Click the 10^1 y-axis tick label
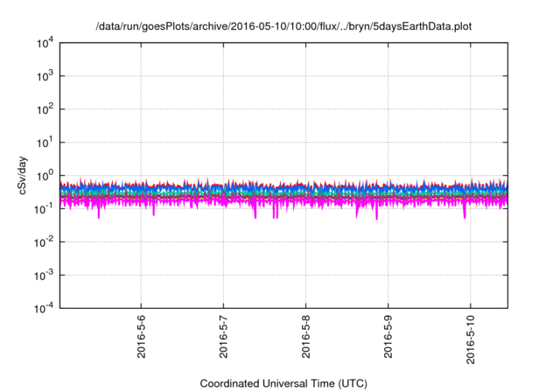 pyautogui.click(x=45, y=143)
